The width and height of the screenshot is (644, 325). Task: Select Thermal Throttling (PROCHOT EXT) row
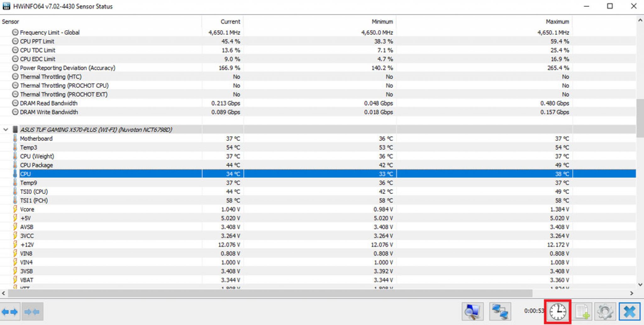click(x=318, y=94)
